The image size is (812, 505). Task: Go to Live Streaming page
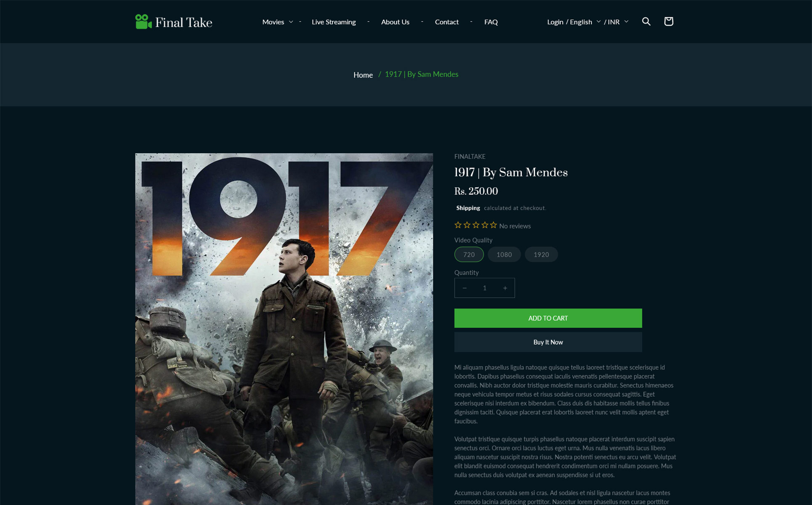(x=334, y=22)
